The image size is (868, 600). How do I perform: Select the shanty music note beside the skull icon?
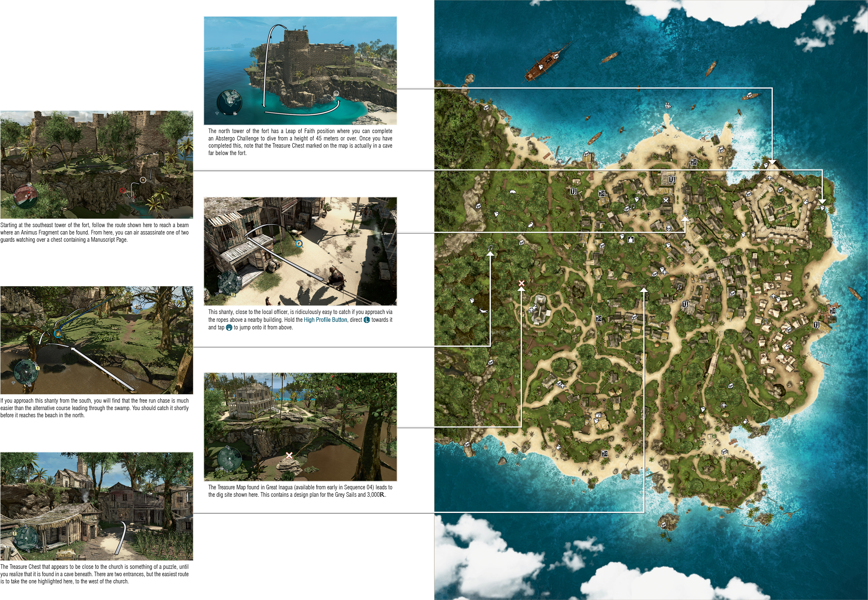click(x=685, y=213)
